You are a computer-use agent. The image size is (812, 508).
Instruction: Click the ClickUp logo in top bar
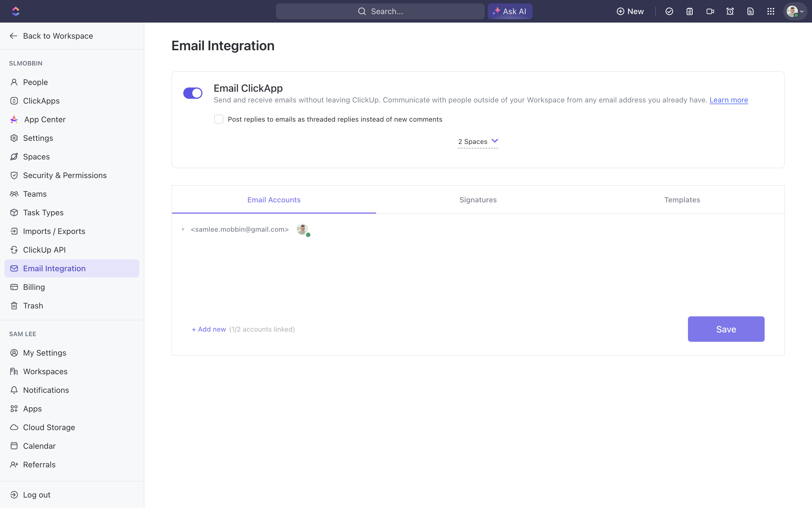[16, 11]
